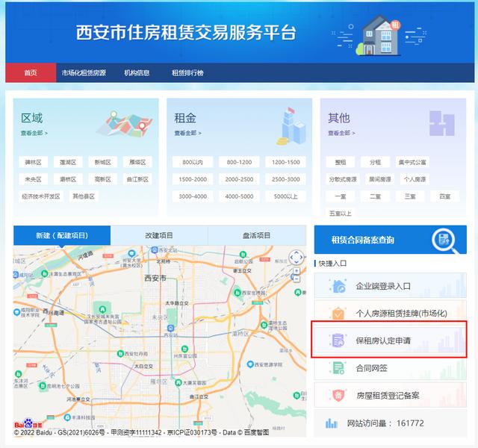This screenshot has height=448, width=478.
Task: Filter by district 新城区
Action: point(103,162)
